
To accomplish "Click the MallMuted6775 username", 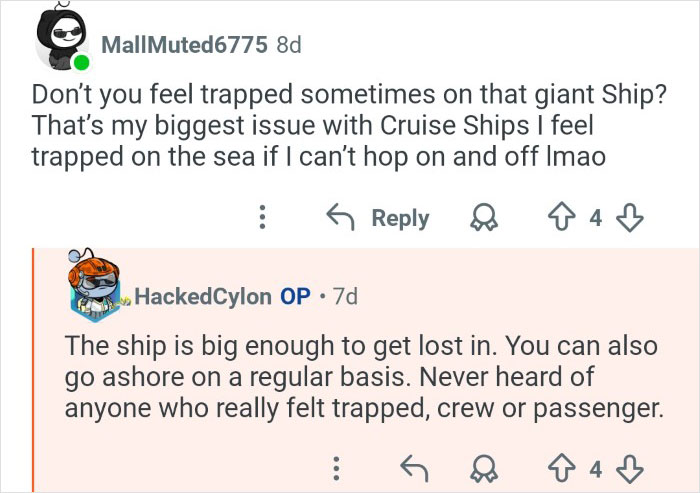I will pos(185,45).
